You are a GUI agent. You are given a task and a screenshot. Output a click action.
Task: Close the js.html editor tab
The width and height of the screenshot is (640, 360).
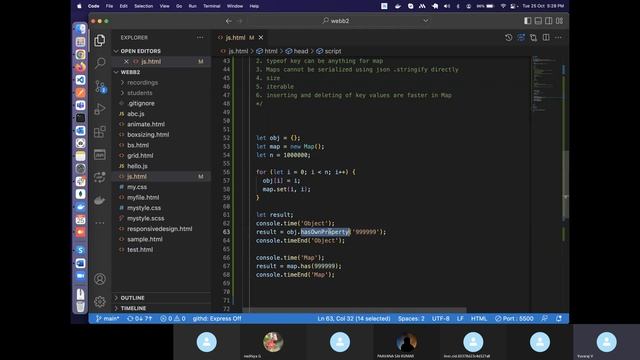point(261,38)
